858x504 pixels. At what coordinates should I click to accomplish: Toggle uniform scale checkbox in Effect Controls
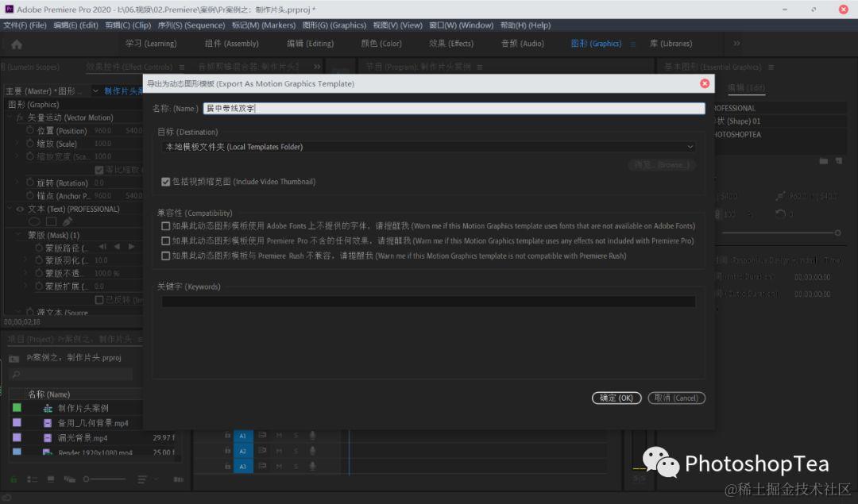point(99,170)
